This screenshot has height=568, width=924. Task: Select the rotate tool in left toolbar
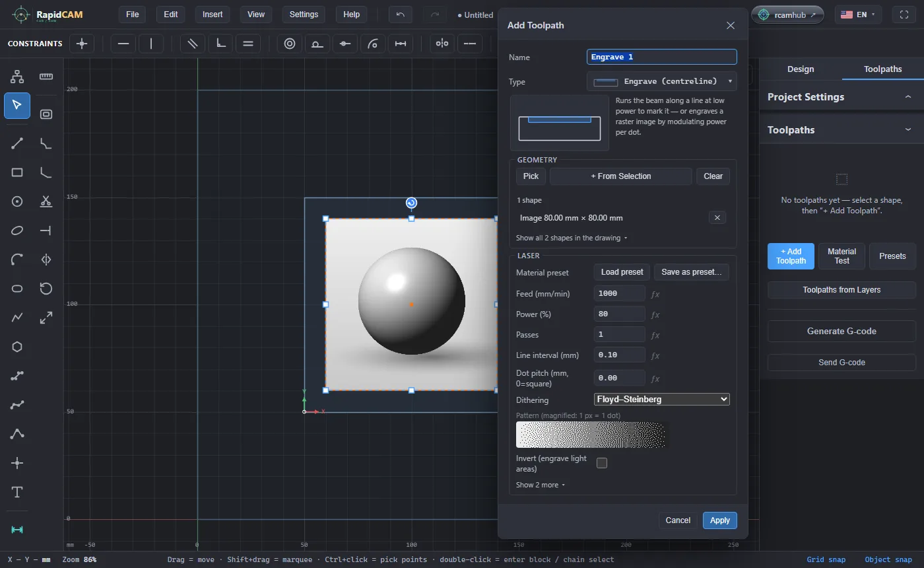(46, 289)
